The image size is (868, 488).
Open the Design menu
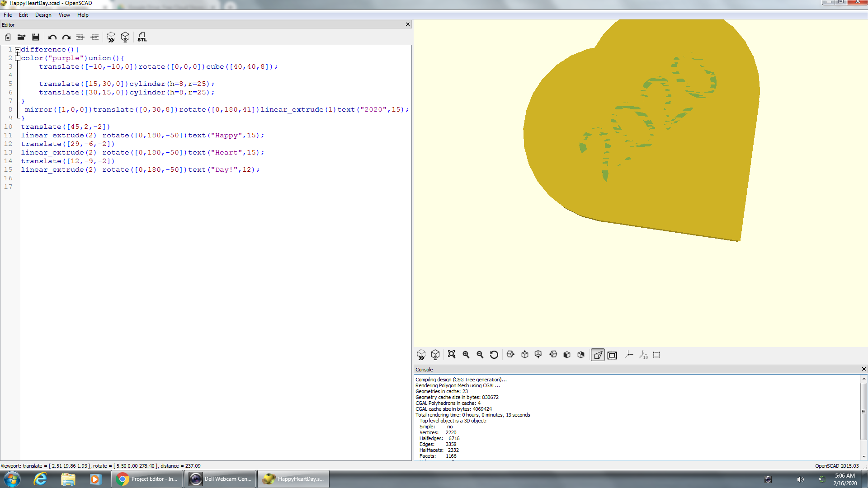tap(43, 15)
